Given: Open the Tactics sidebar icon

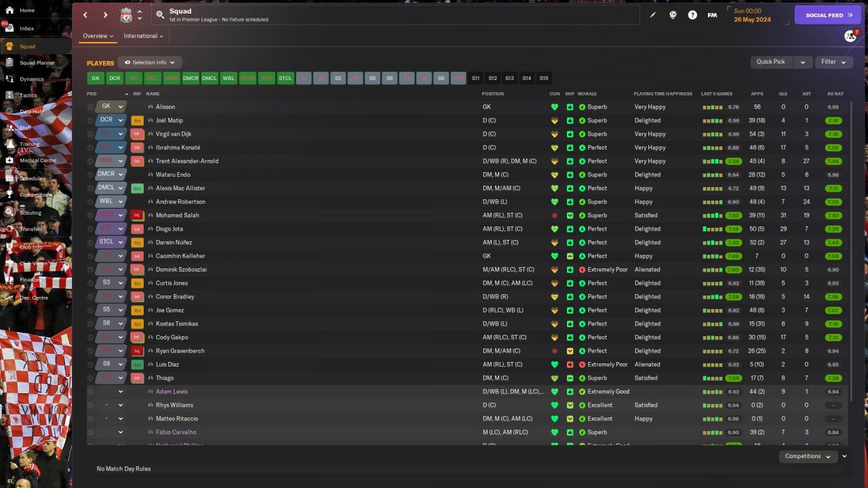Looking at the screenshot, I should pyautogui.click(x=9, y=95).
